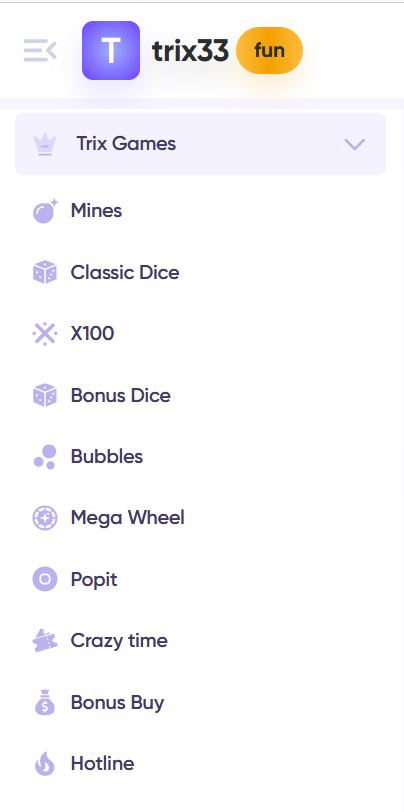
Task: Select the Crazy time menu entry
Action: coord(119,641)
